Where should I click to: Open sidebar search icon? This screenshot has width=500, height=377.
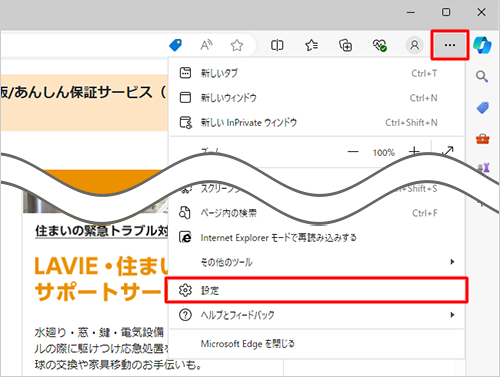pyautogui.click(x=482, y=76)
